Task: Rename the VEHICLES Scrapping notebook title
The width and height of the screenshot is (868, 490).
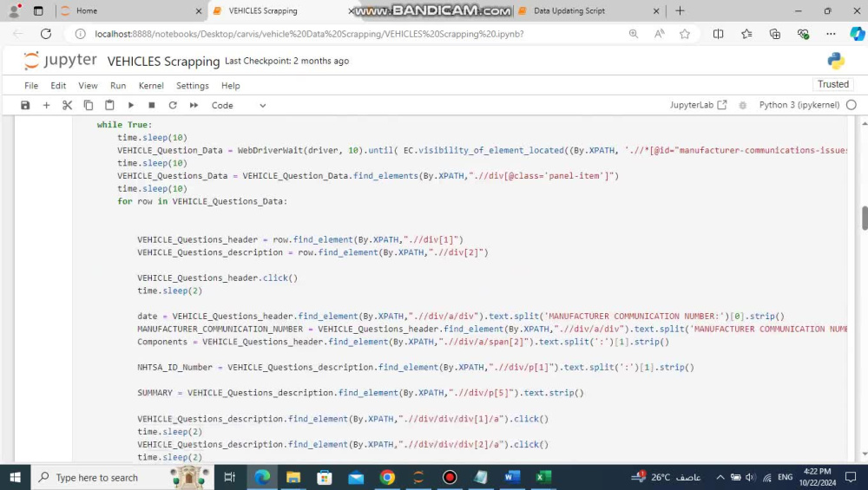Action: 163,61
